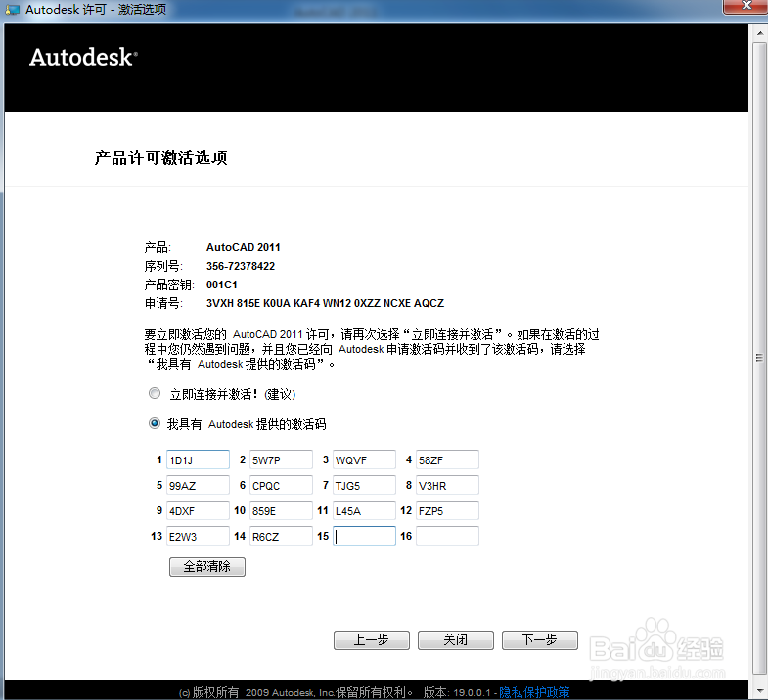Viewport: 768px width, 700px height.
Task: Click activation code field 7 containing TJG5
Action: click(x=364, y=485)
